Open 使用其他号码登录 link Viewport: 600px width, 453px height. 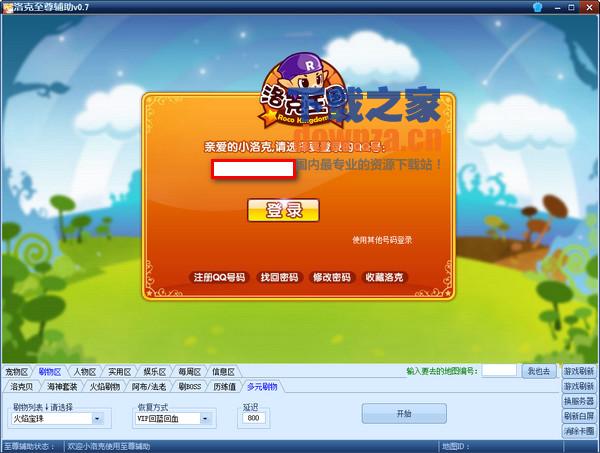pyautogui.click(x=382, y=240)
